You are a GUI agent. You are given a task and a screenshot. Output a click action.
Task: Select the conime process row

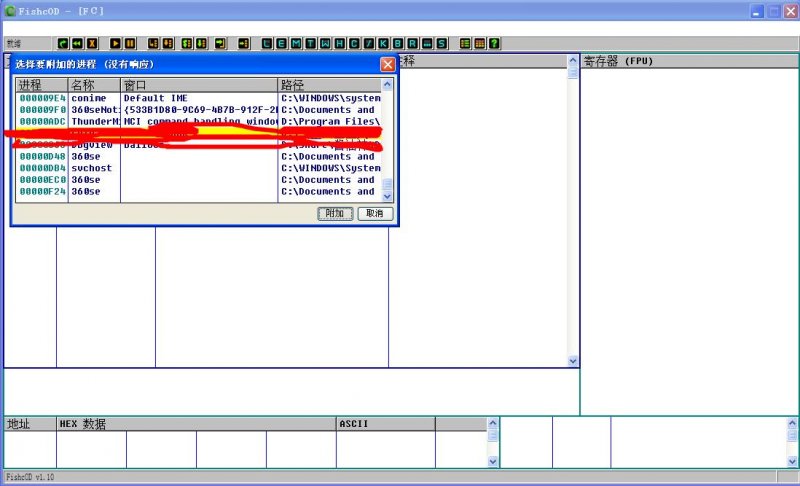(199, 98)
